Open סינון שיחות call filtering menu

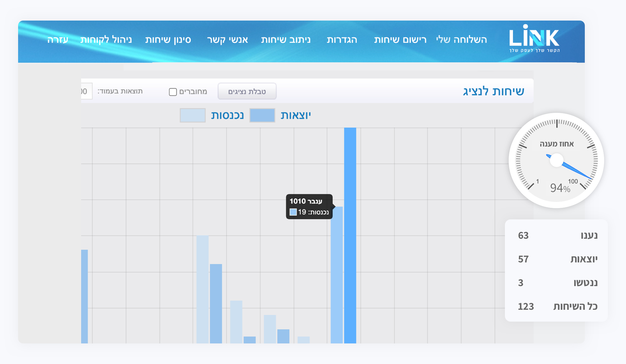coord(168,40)
